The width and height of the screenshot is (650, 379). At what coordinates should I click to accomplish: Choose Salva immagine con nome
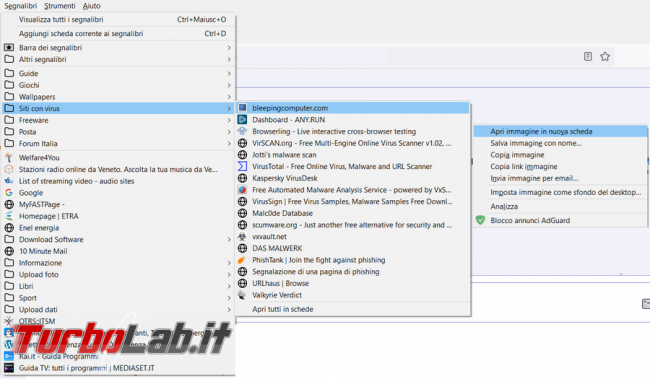coord(560,143)
